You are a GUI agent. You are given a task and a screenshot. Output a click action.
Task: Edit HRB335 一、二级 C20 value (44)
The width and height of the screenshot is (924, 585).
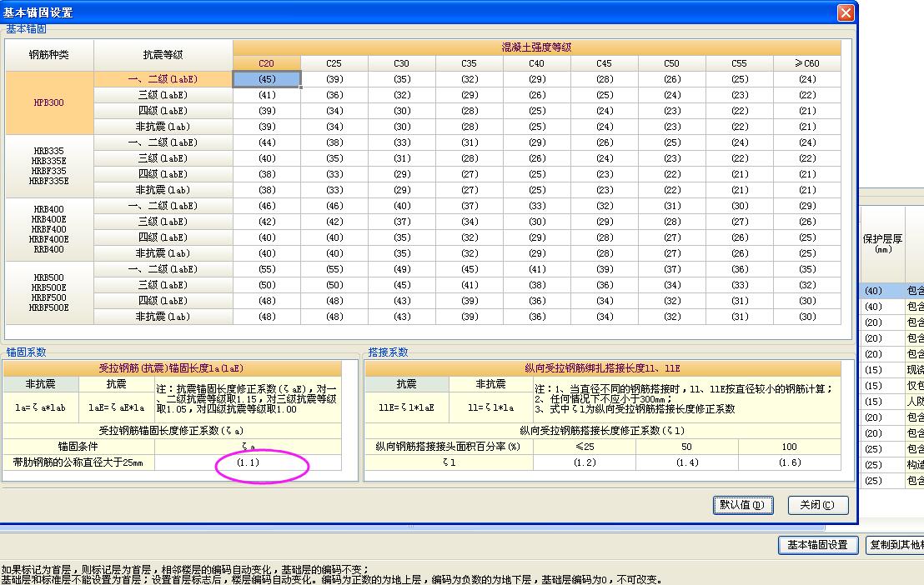267,142
